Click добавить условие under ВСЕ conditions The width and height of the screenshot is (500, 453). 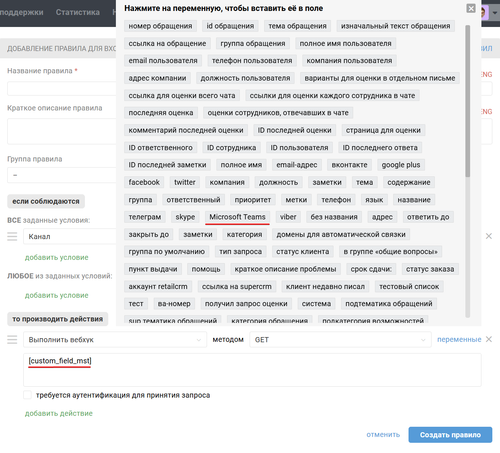pyautogui.click(x=57, y=257)
